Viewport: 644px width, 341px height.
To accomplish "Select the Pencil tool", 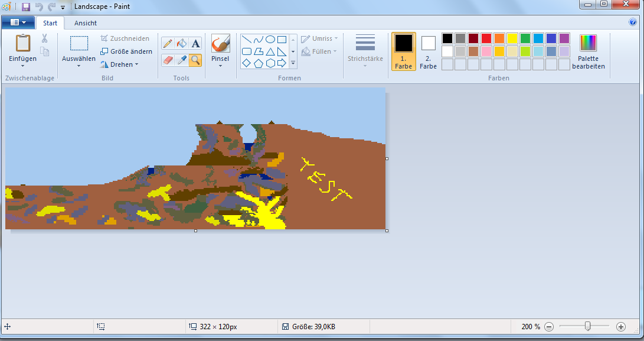I will coord(168,43).
